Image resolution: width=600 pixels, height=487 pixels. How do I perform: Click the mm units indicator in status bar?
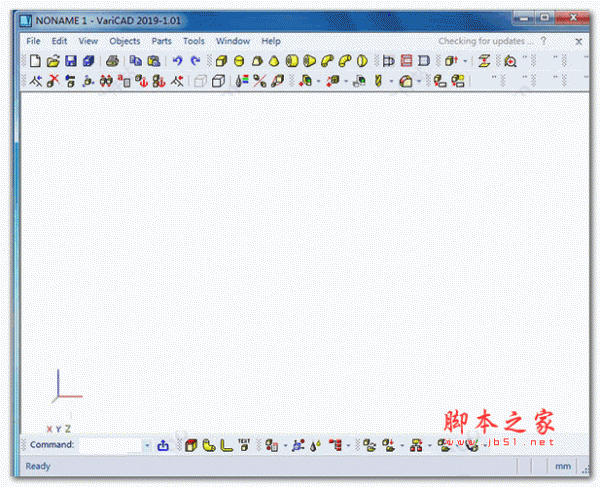[x=563, y=466]
